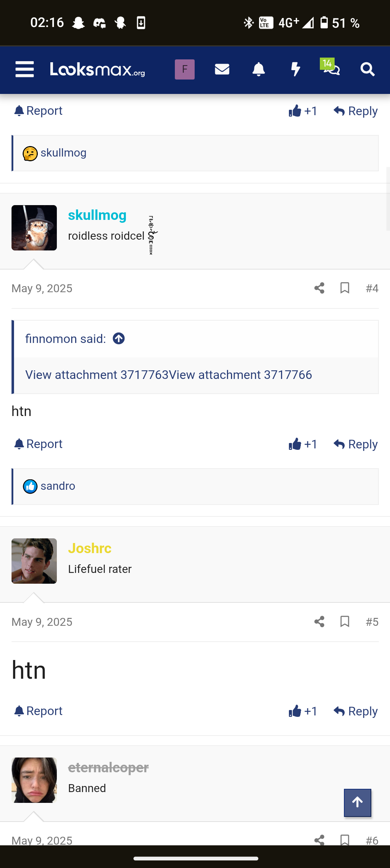Share post #5 via share icon
390x868 pixels.
(x=319, y=621)
